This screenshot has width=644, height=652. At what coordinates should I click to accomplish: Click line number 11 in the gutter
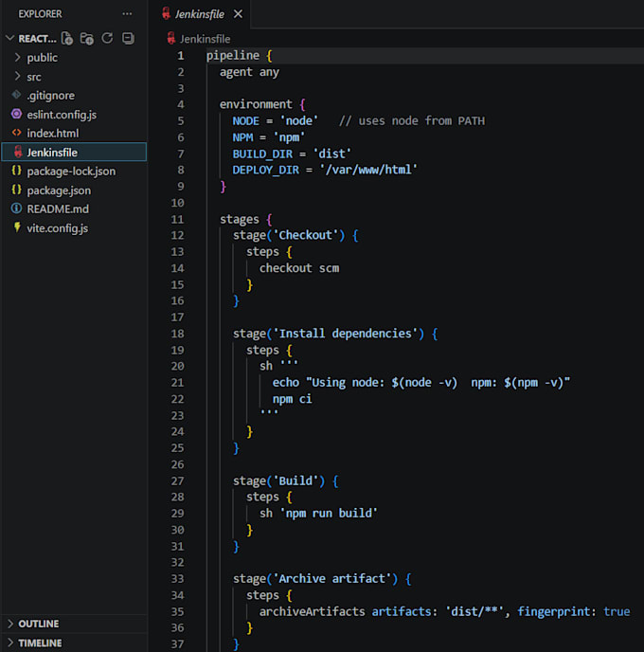tap(177, 219)
